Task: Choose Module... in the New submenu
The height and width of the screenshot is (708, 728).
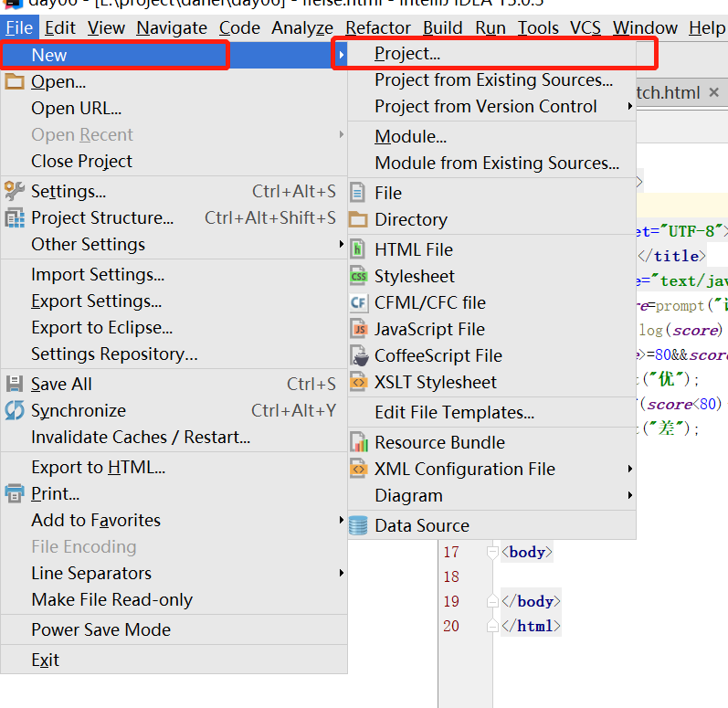Action: coord(491,136)
